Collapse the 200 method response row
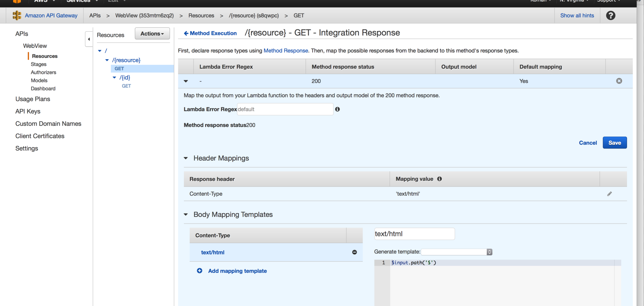The width and height of the screenshot is (644, 306). (x=186, y=81)
